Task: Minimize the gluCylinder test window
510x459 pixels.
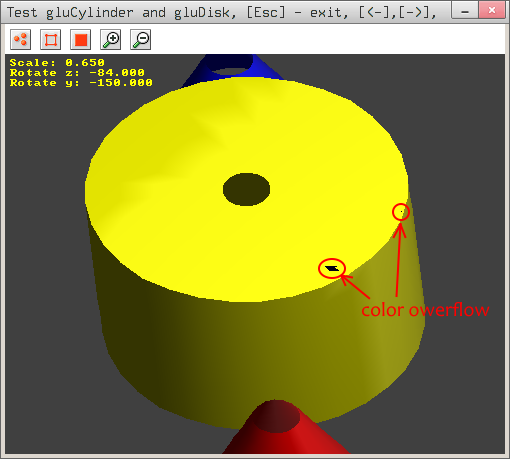Action: 465,10
